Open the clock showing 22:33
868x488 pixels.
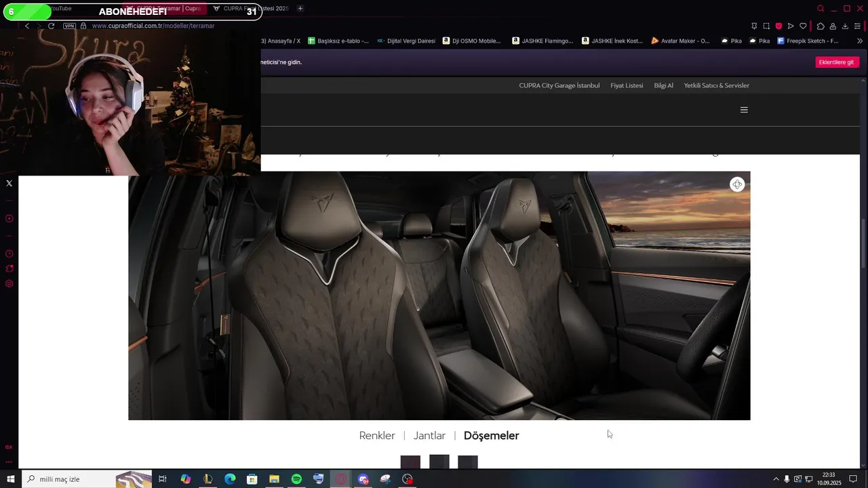(x=829, y=479)
